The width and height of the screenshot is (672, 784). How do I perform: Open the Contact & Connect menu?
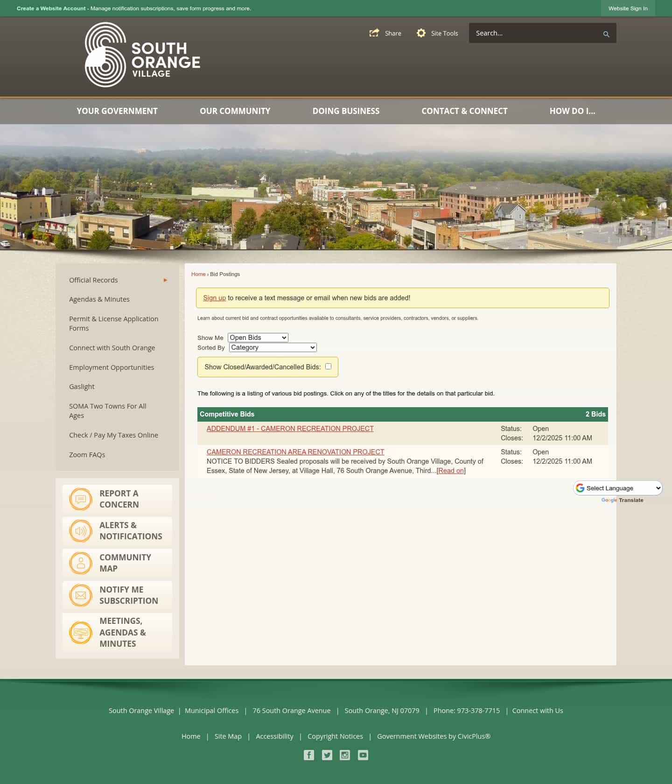(465, 111)
